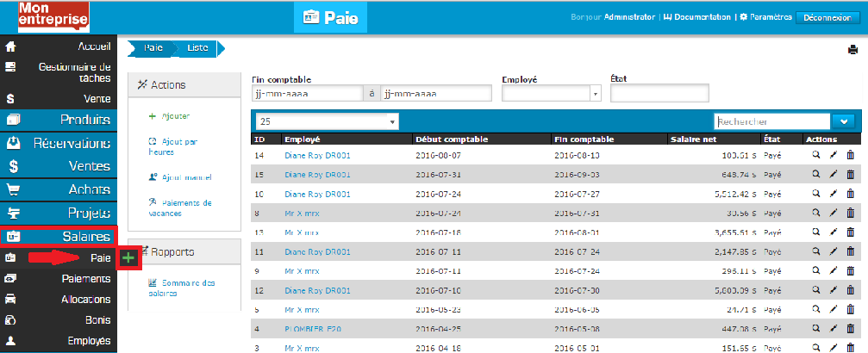Open the Réservations sidebar menu

[x=59, y=143]
